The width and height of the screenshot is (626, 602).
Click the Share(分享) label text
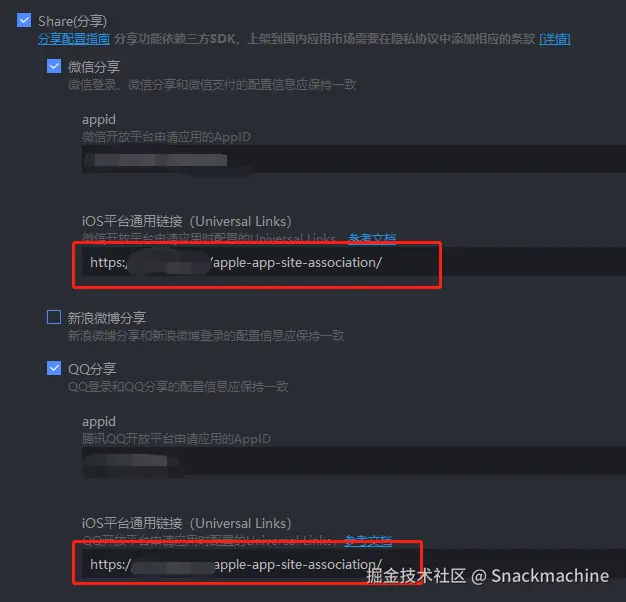[72, 21]
